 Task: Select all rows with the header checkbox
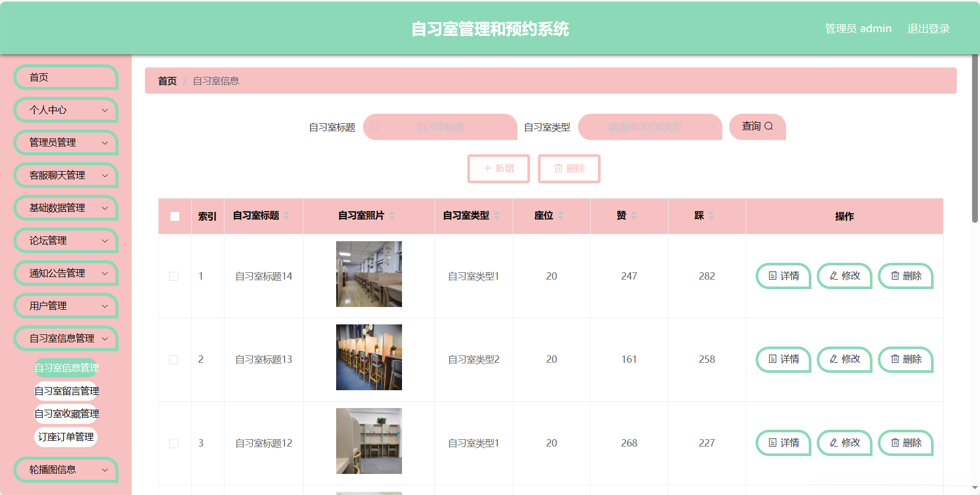click(175, 216)
